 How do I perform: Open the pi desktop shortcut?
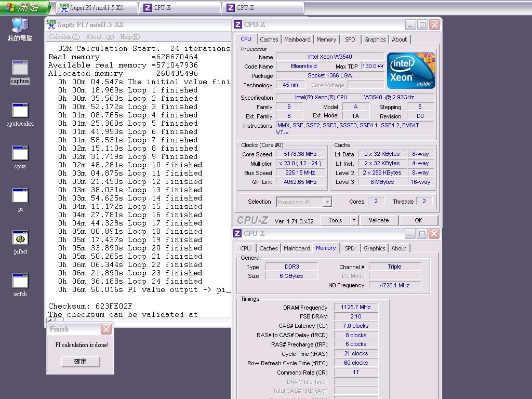click(20, 200)
